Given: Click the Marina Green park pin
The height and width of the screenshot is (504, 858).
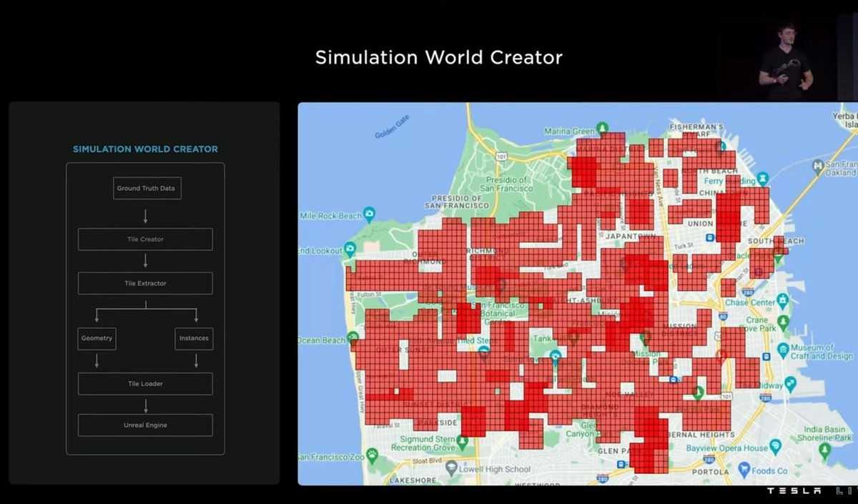Looking at the screenshot, I should click(603, 129).
